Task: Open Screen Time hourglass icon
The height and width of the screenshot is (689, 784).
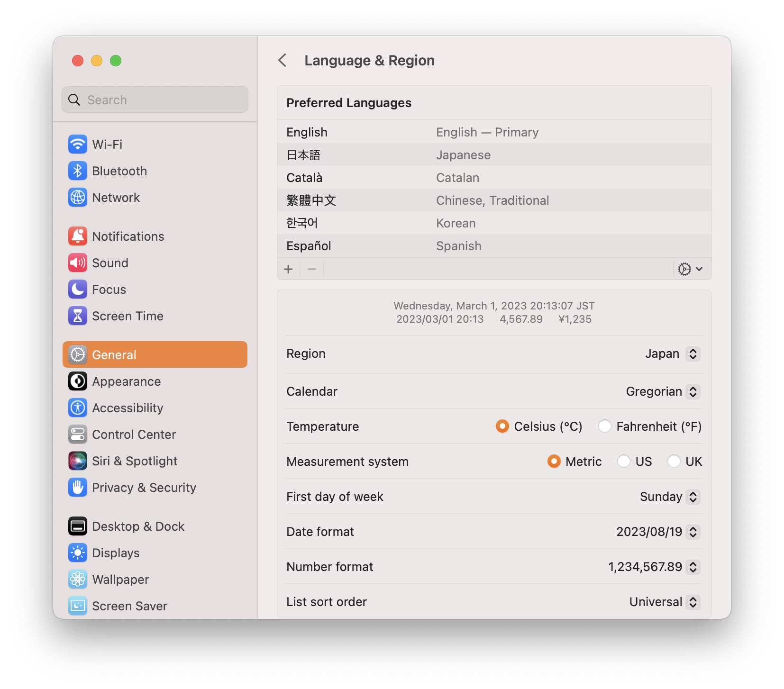Action: [x=78, y=316]
